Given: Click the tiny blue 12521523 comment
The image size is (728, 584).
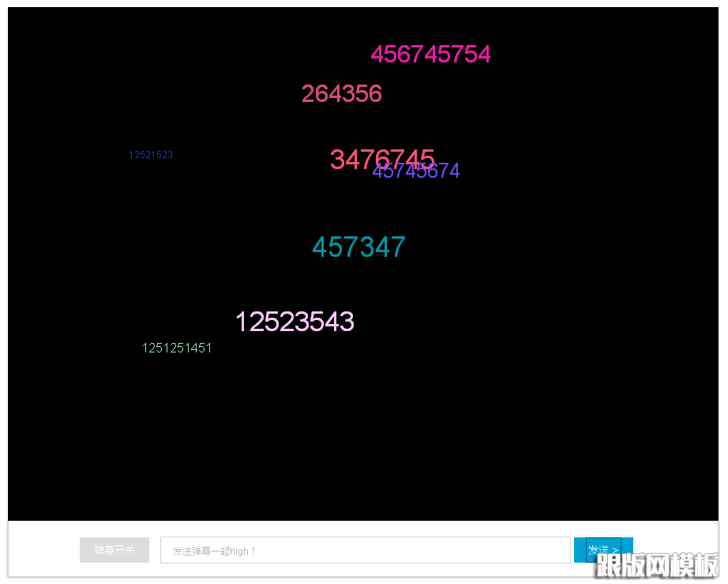Looking at the screenshot, I should (151, 155).
